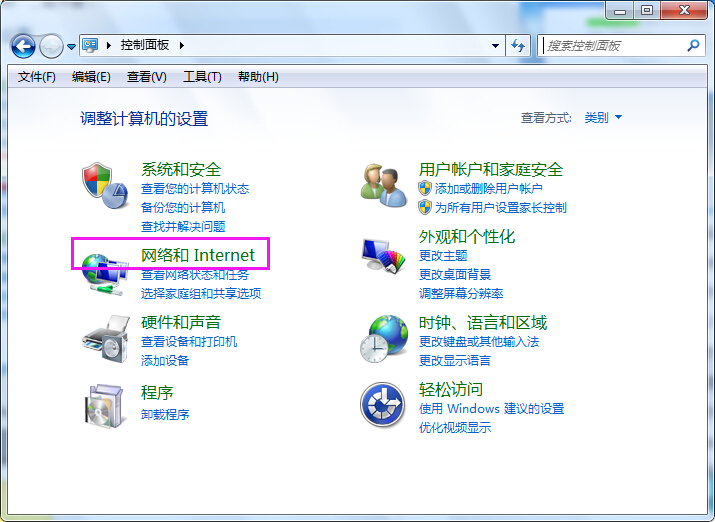Click 选择家庭组和共享选项 link

click(201, 294)
